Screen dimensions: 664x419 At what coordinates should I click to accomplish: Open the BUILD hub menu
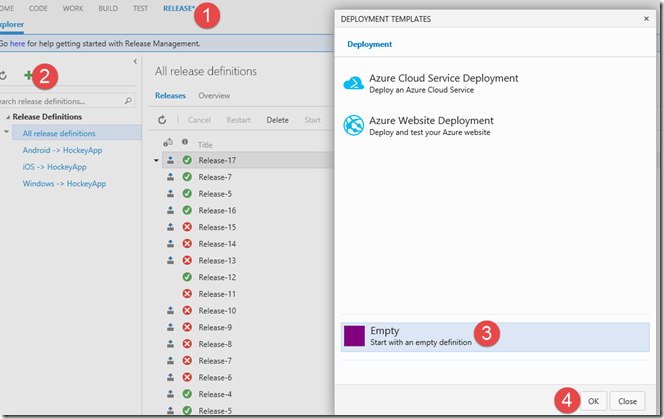tap(108, 8)
